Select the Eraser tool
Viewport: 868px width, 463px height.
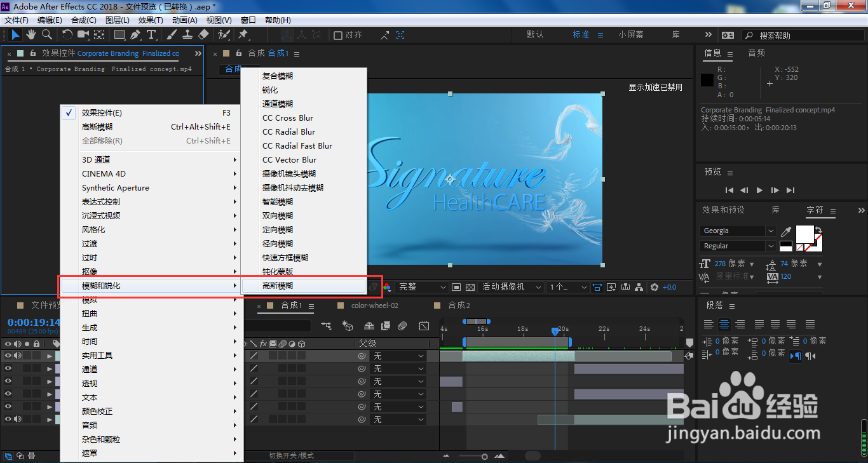[x=203, y=34]
